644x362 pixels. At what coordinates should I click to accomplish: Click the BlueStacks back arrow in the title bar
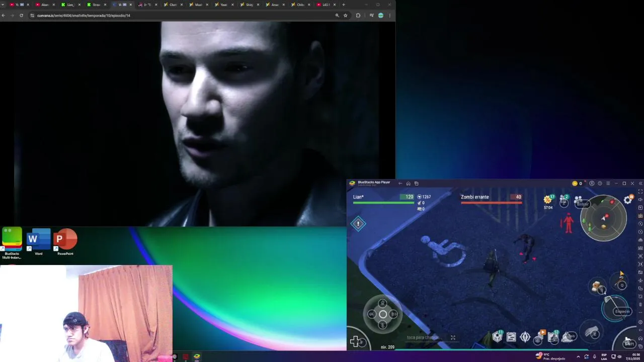tap(400, 184)
